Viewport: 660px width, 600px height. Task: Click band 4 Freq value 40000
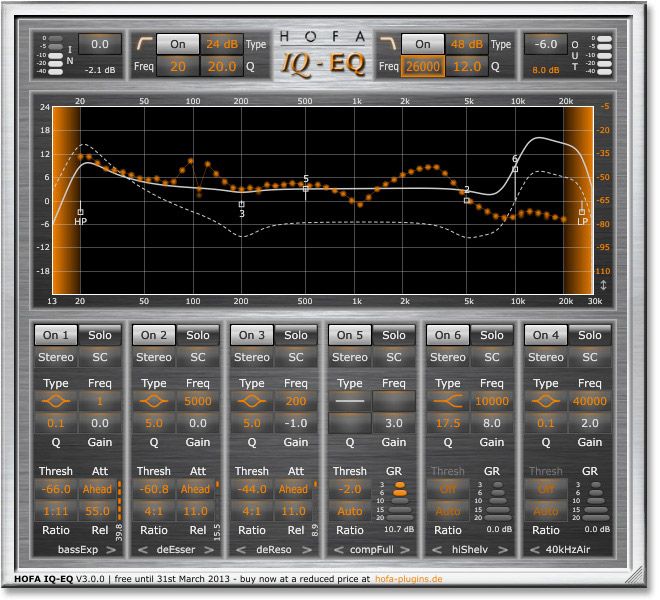click(590, 401)
